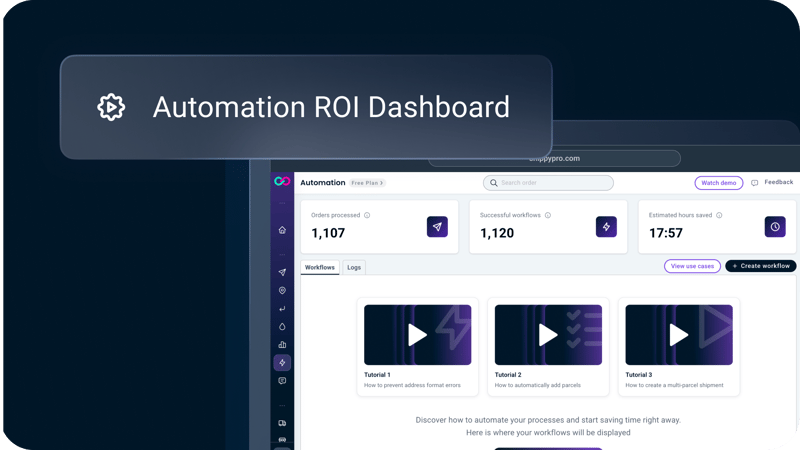Open the Home icon in sidebar
The height and width of the screenshot is (450, 800).
click(282, 230)
